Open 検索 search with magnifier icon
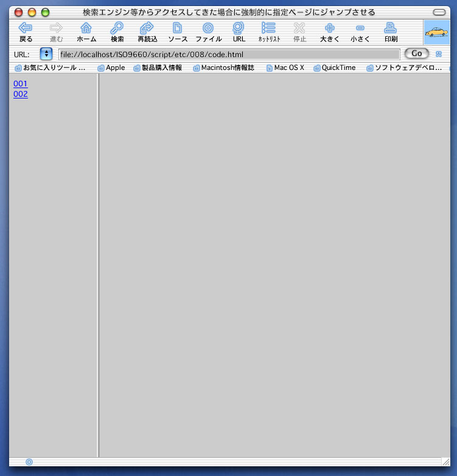 [x=117, y=28]
